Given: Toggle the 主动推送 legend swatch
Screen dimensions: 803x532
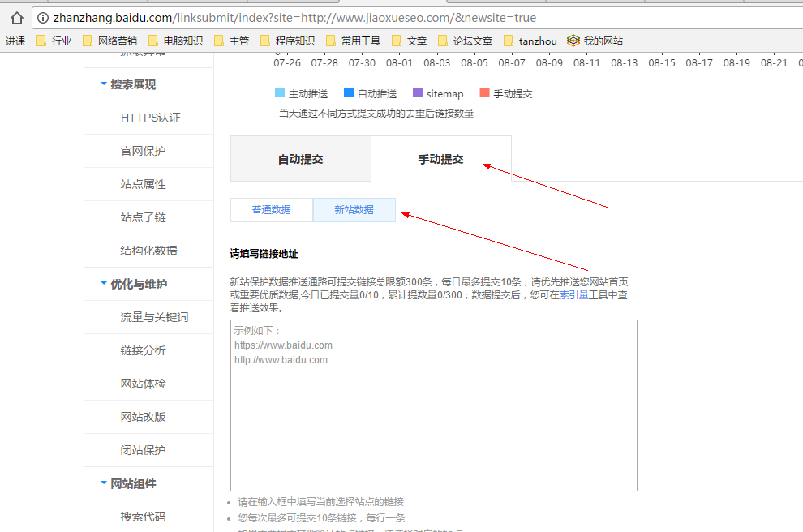Looking at the screenshot, I should point(280,92).
